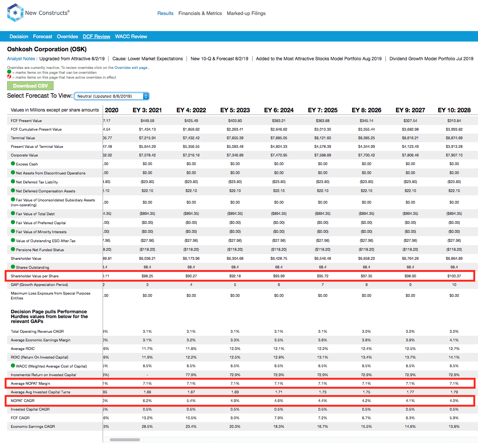Click the green legend dot for overridable items
The height and width of the screenshot is (448, 478).
[x=9, y=72]
